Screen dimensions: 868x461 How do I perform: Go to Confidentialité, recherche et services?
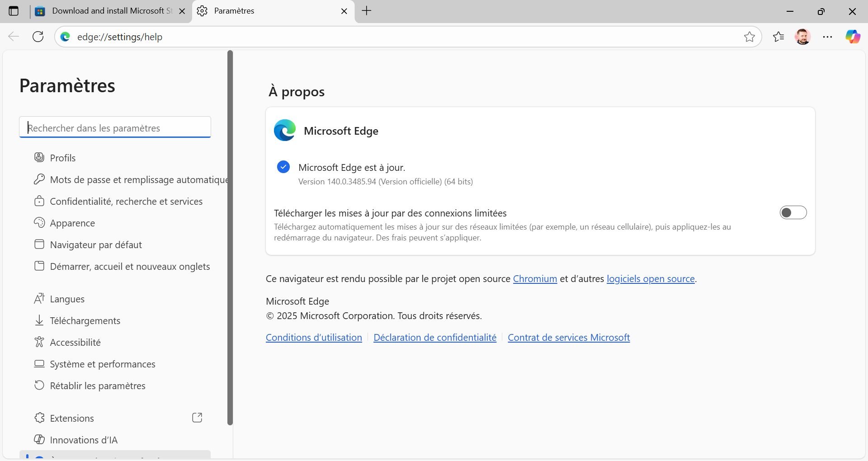[x=126, y=202]
